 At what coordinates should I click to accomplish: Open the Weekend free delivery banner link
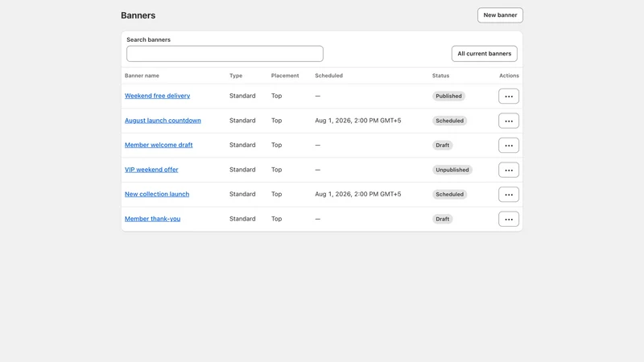coord(157,96)
